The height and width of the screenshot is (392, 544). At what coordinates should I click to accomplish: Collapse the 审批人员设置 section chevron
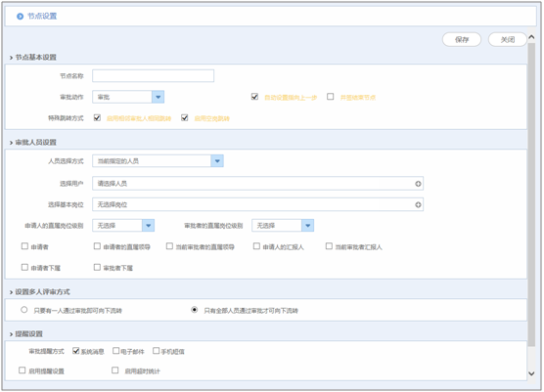[11, 143]
